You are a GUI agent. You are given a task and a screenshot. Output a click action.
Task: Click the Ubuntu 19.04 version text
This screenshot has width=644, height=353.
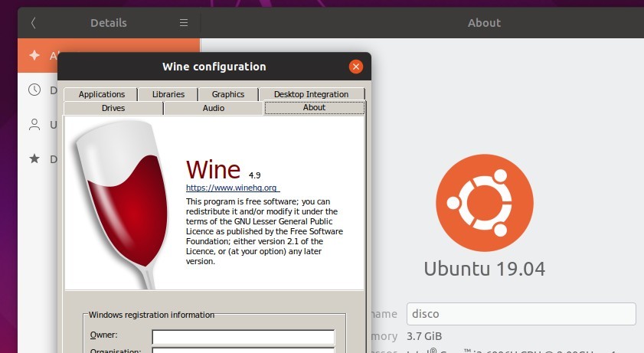(x=485, y=270)
